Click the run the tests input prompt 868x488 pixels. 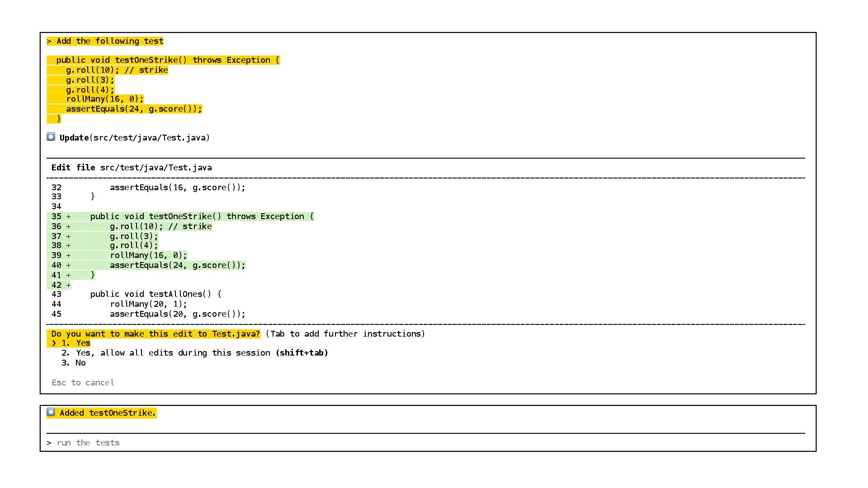88,443
